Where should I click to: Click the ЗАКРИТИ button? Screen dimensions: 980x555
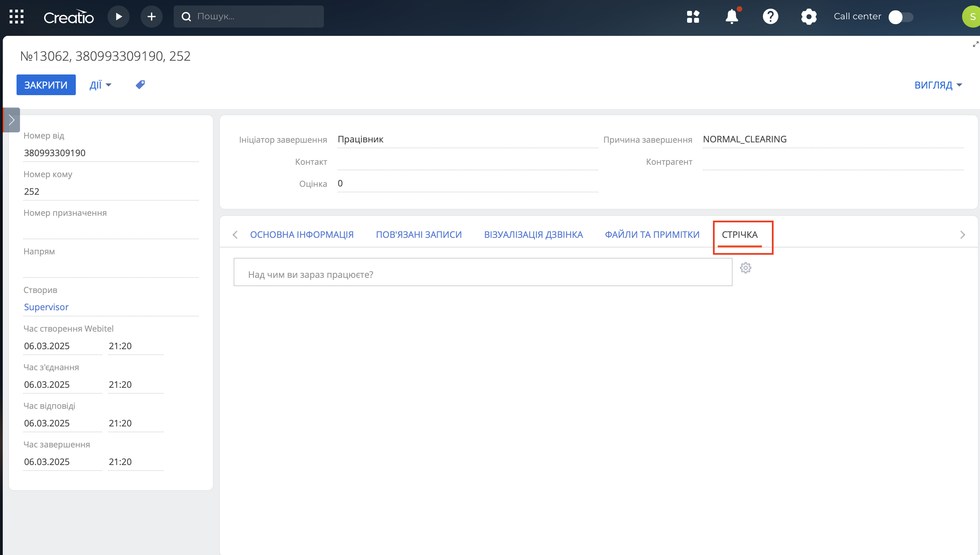point(46,84)
